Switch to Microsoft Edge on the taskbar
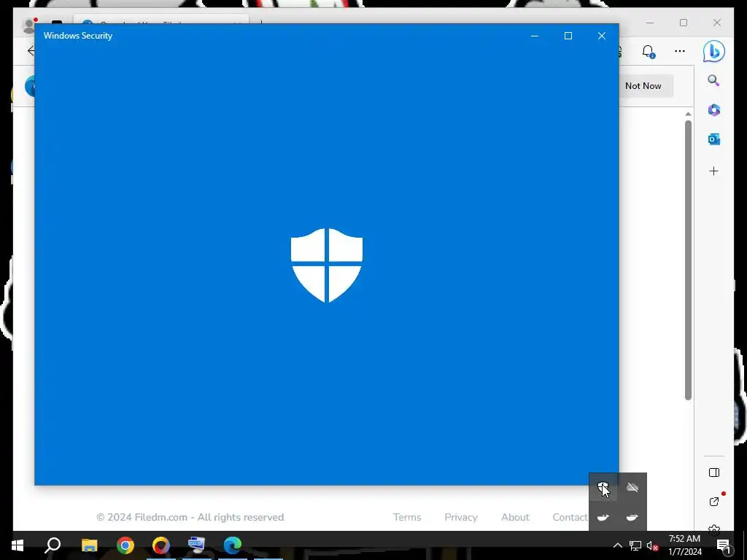The width and height of the screenshot is (747, 560). (x=233, y=545)
